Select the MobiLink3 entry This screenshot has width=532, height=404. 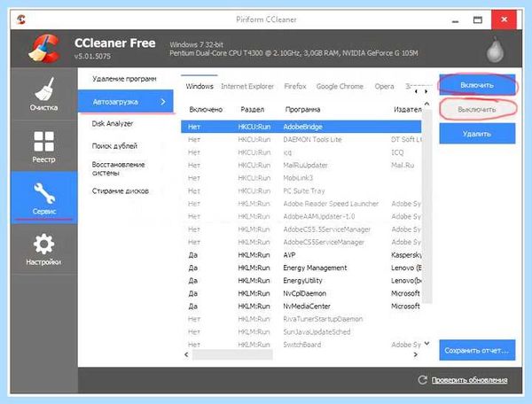301,178
